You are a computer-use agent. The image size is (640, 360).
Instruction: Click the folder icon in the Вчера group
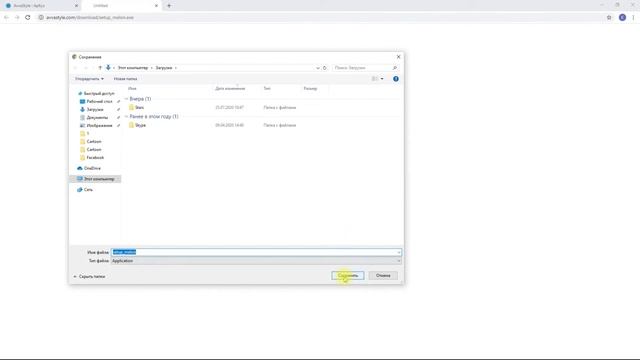pos(131,107)
